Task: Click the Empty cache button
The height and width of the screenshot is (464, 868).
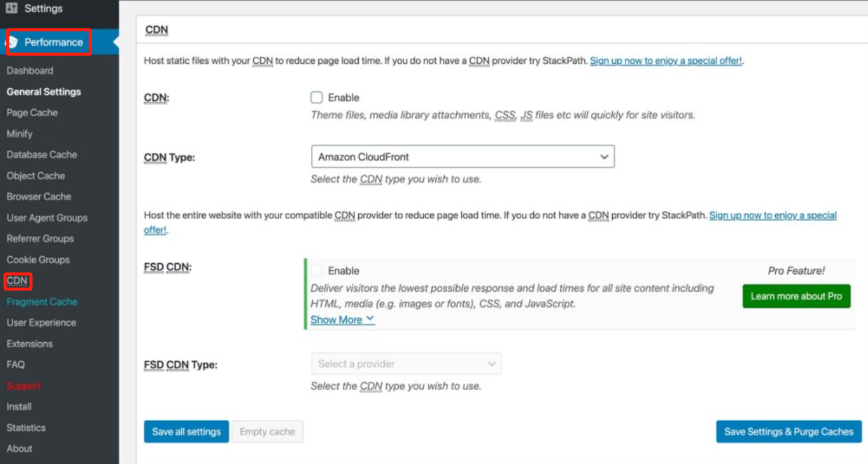Action: (x=268, y=432)
